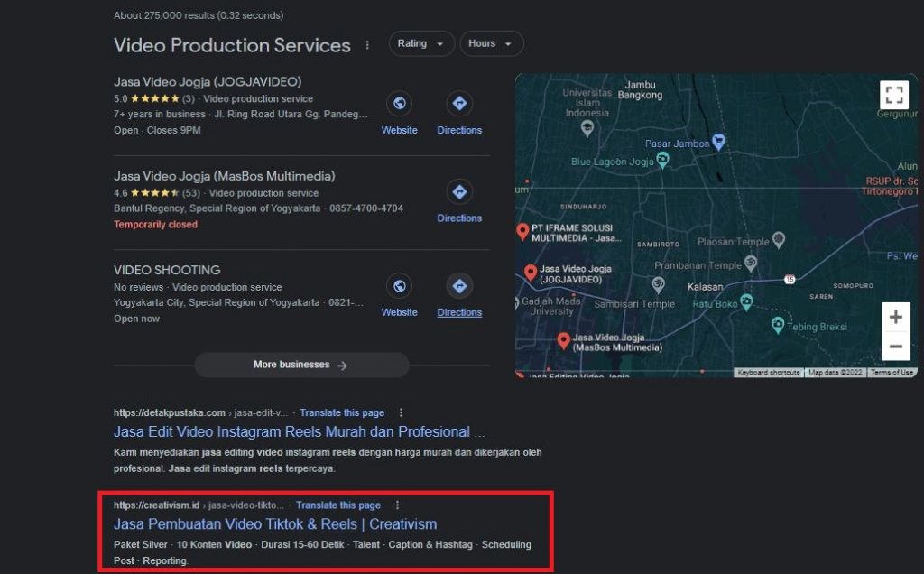Viewport: 924px width, 574px height.
Task: Open the Jasa Pembuatan Video Tiktok & Reels link
Action: [273, 523]
